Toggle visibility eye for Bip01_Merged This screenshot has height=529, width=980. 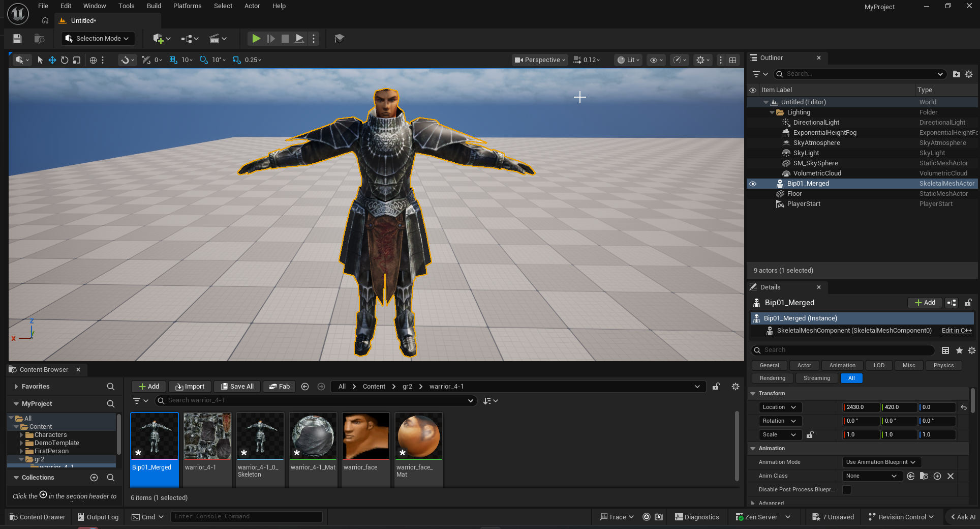click(x=753, y=184)
